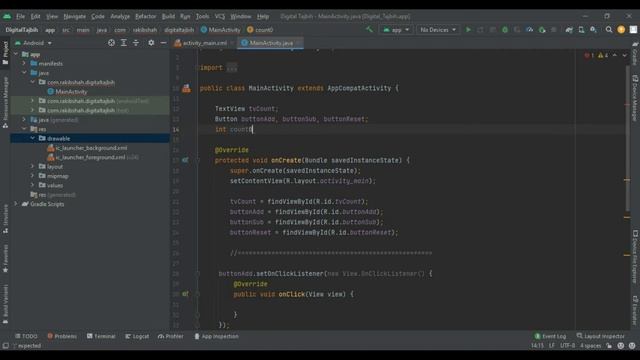Go to next highlighted error arrow
640x360 pixels.
coord(624,56)
